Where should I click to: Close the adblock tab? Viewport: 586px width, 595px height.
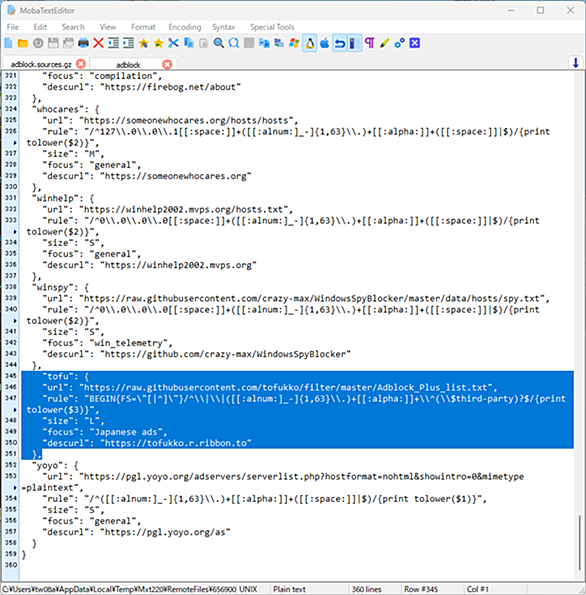tap(167, 64)
